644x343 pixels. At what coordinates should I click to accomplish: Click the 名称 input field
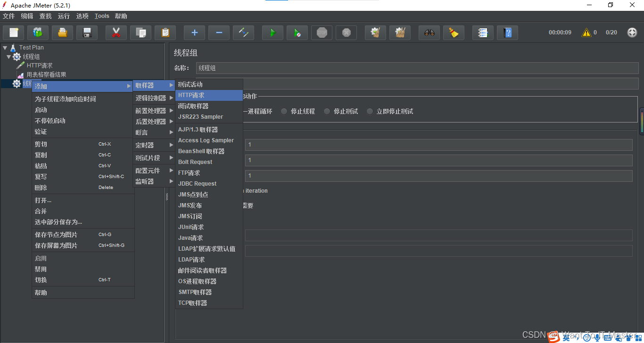click(x=417, y=68)
